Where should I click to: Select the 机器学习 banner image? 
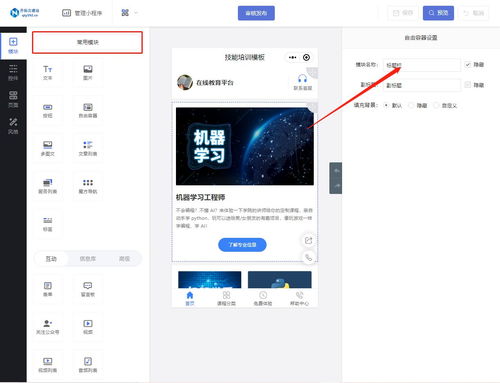click(x=245, y=146)
